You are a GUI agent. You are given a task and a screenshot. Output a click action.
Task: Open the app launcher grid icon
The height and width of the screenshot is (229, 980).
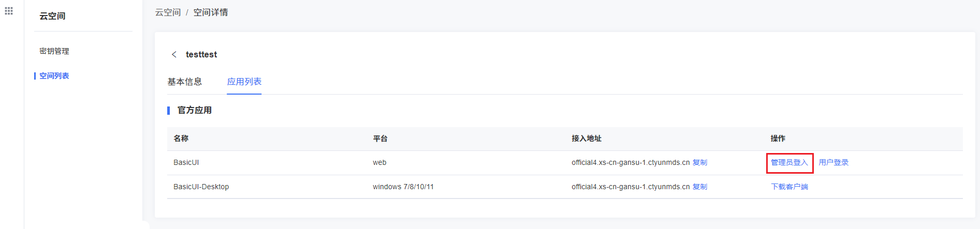tap(9, 11)
